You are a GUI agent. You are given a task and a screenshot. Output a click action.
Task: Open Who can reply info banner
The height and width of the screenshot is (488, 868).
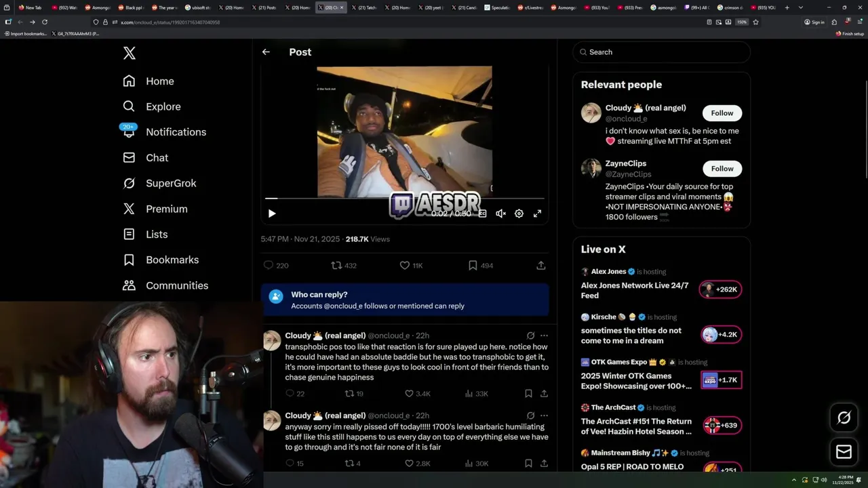[x=405, y=300]
